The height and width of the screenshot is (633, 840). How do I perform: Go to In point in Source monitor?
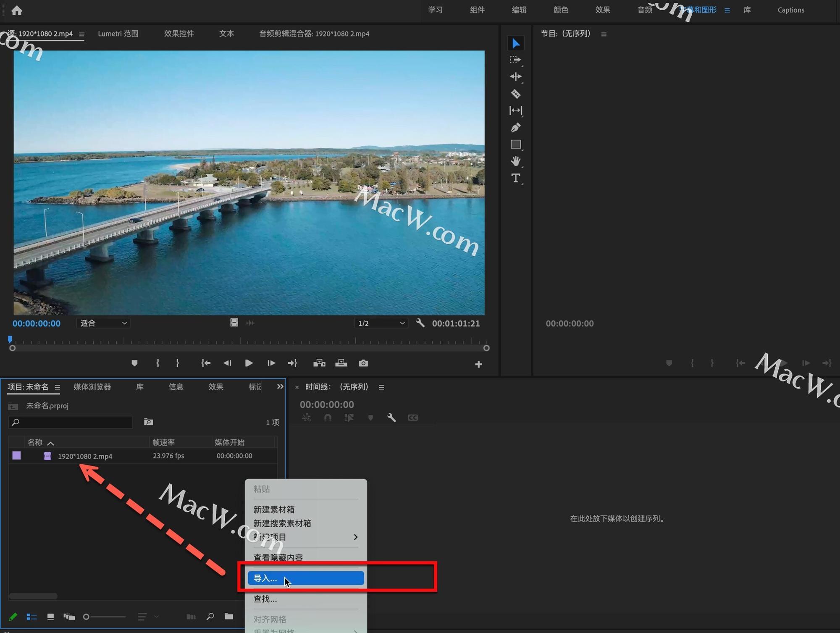point(205,363)
